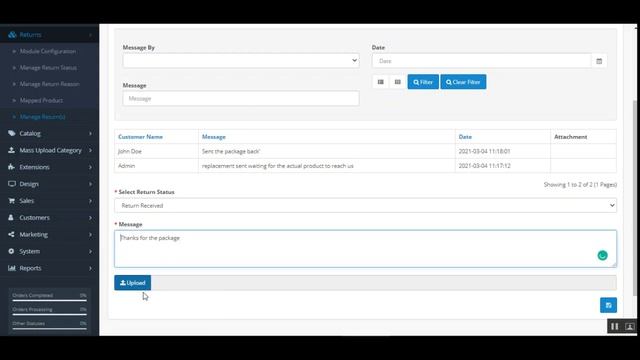This screenshot has height=360, width=640.
Task: Click the Marketing share icon
Action: tap(11, 234)
